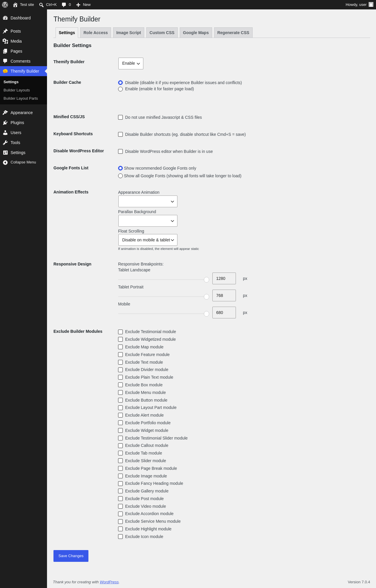Check 'Do not use minified Javascript' box

120,117
